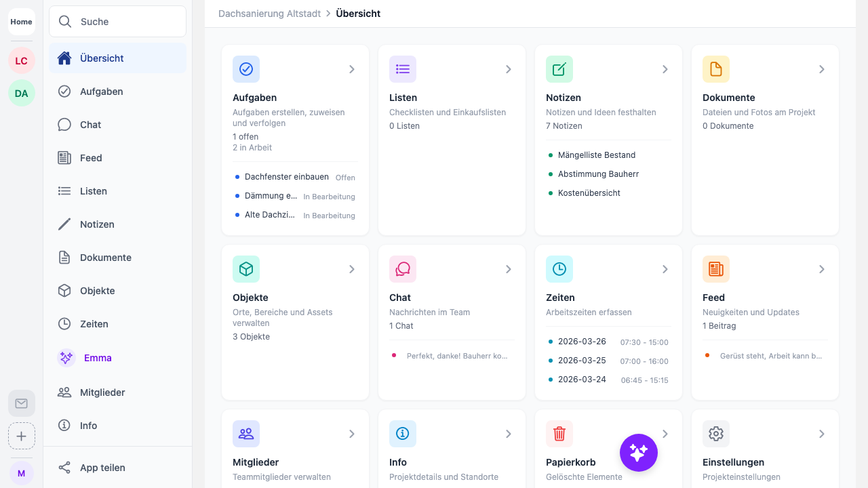Open the Papierkorb trash icon
This screenshot has width=868, height=488.
559,434
